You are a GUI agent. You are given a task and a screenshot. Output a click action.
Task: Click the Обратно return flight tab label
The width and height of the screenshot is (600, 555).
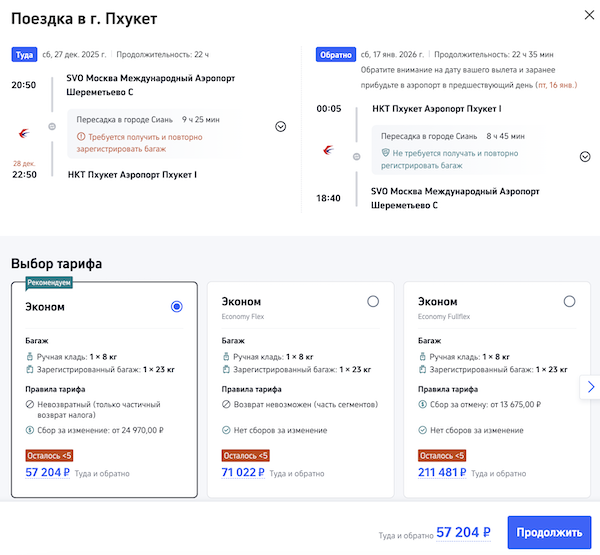[x=333, y=54]
